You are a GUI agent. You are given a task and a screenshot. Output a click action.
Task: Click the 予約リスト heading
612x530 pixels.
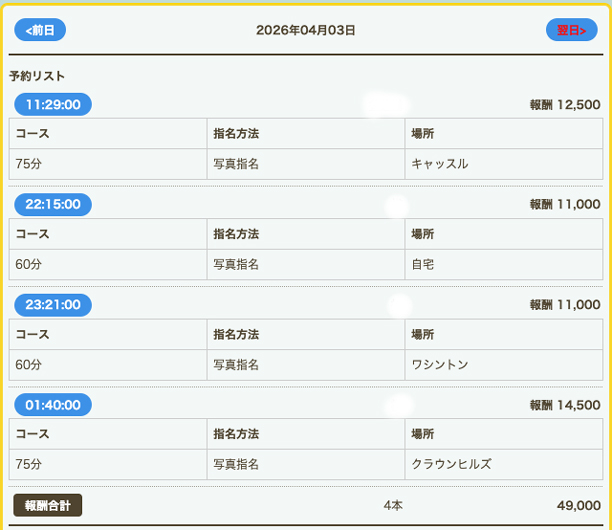point(37,76)
